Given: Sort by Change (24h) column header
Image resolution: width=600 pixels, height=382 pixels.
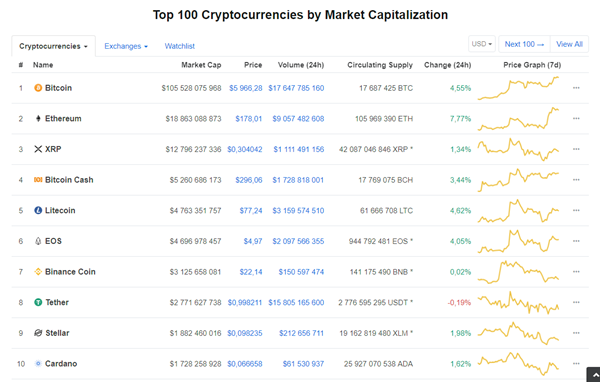Looking at the screenshot, I should point(447,65).
